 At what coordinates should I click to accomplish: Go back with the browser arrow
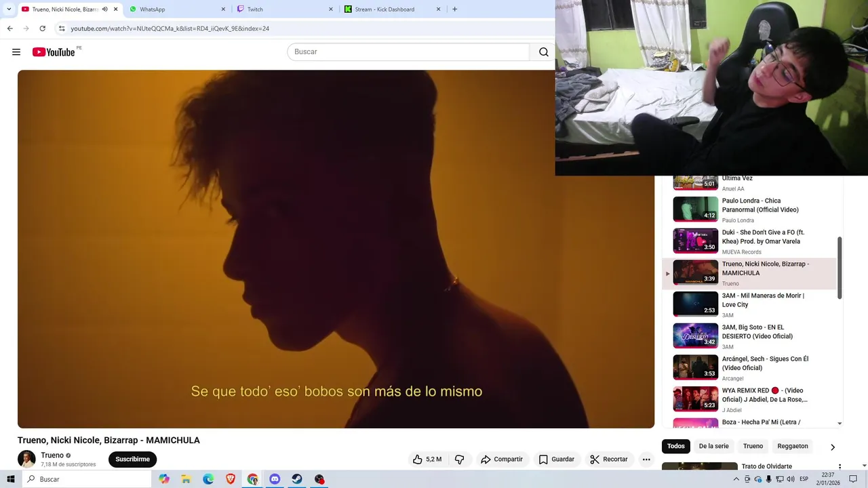(x=9, y=28)
